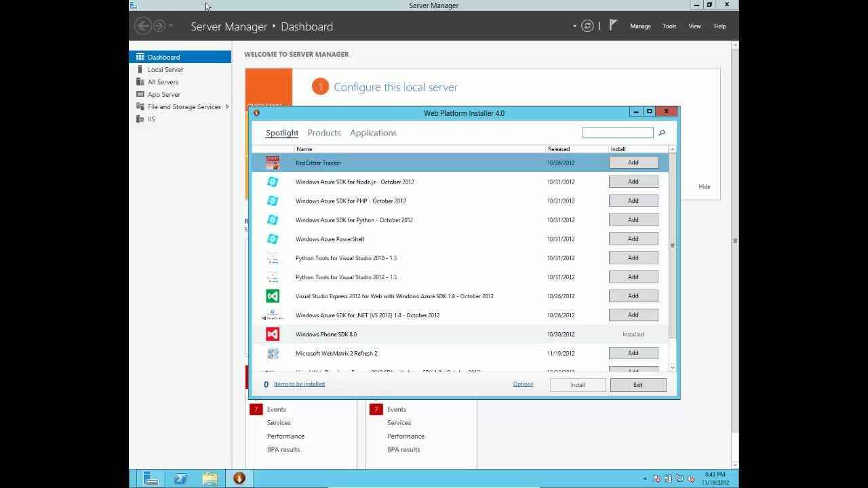Click the Windows Azure PowerShell icon

[273, 239]
